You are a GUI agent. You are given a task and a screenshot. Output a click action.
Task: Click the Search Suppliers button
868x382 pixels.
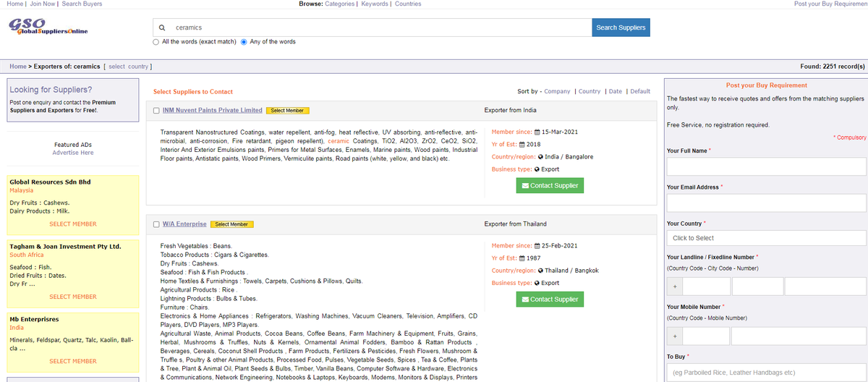(x=621, y=27)
